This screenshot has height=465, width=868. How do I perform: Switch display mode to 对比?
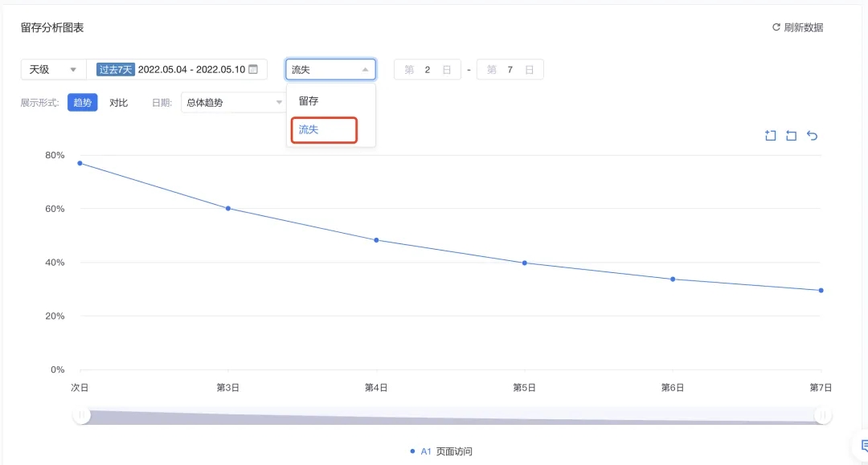coord(119,103)
